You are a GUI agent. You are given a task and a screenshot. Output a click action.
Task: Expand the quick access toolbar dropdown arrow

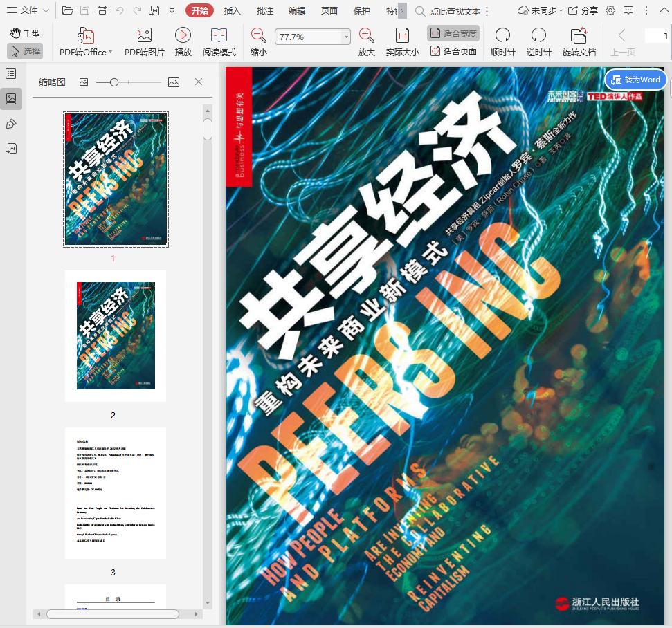point(172,10)
